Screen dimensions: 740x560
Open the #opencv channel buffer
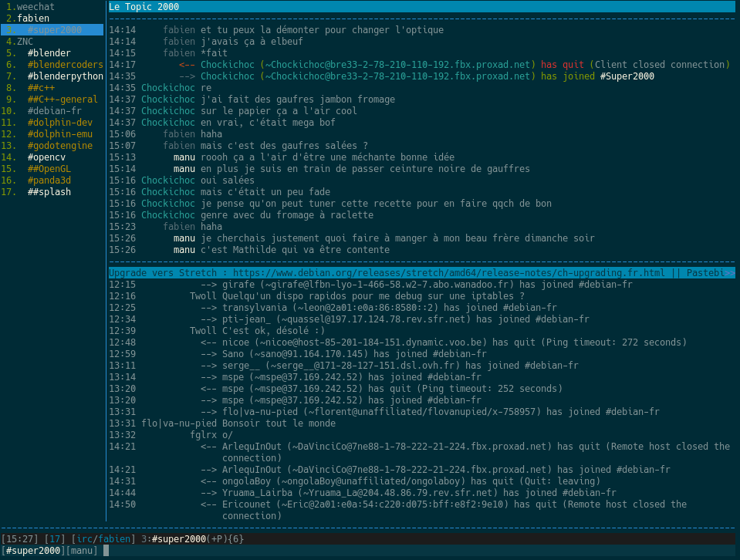46,157
